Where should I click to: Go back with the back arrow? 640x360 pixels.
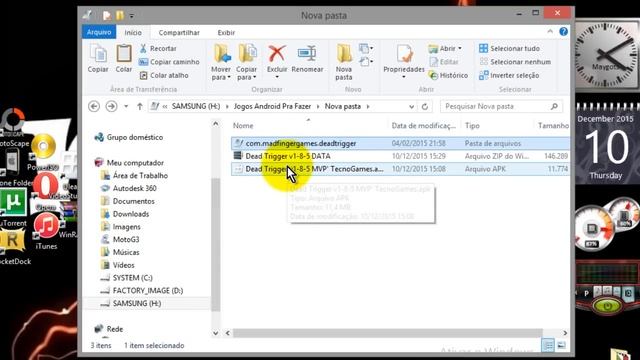coord(94,106)
